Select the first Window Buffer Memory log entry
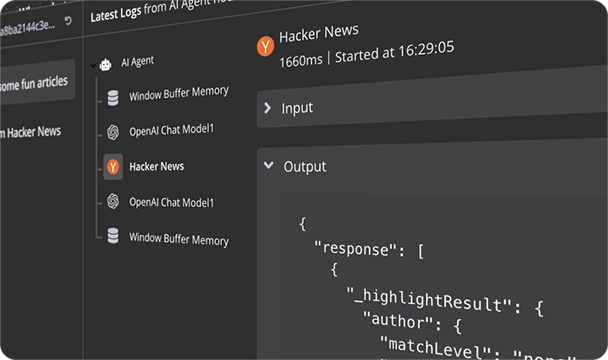 point(179,93)
